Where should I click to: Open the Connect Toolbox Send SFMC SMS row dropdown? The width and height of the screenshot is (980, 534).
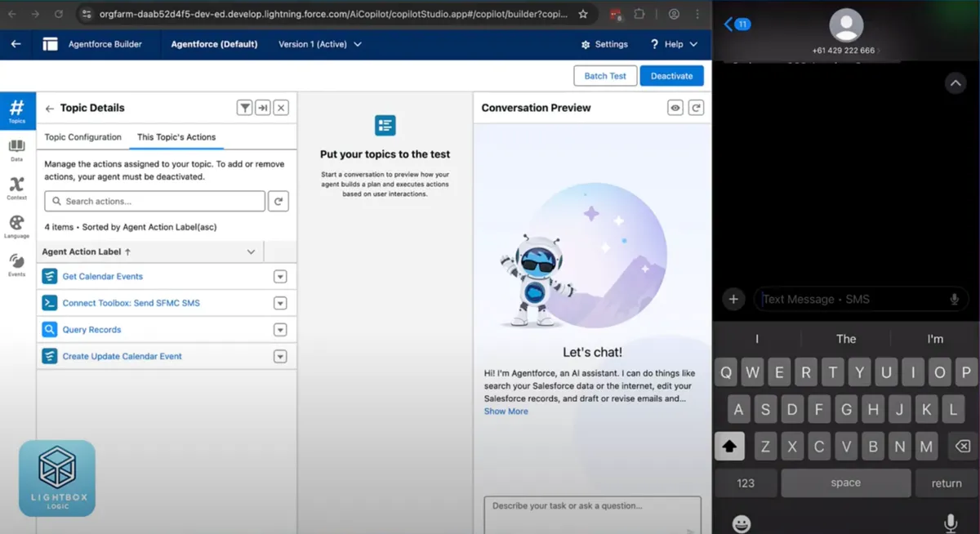280,303
